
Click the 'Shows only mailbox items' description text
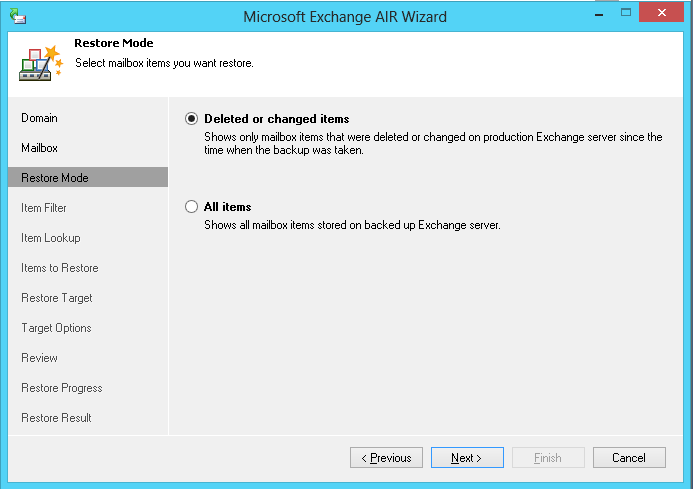point(433,144)
